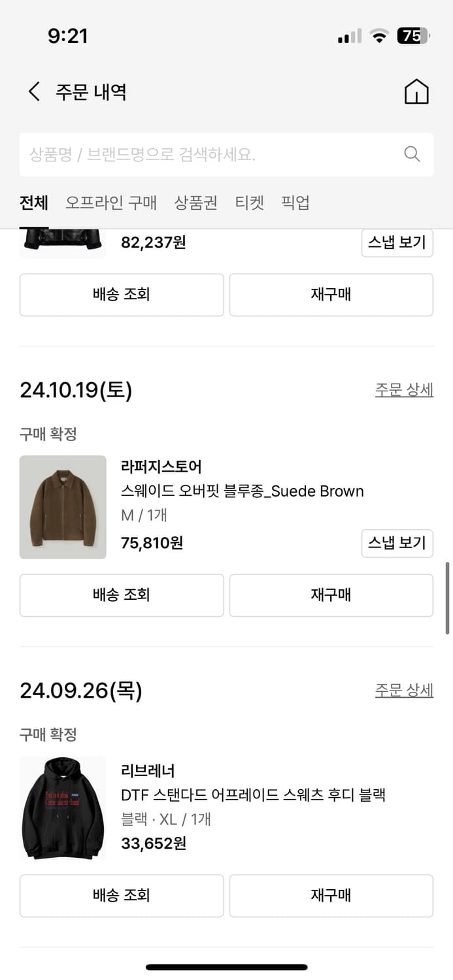Tap 재구매 for the DTF sweat hoodie

click(x=331, y=896)
